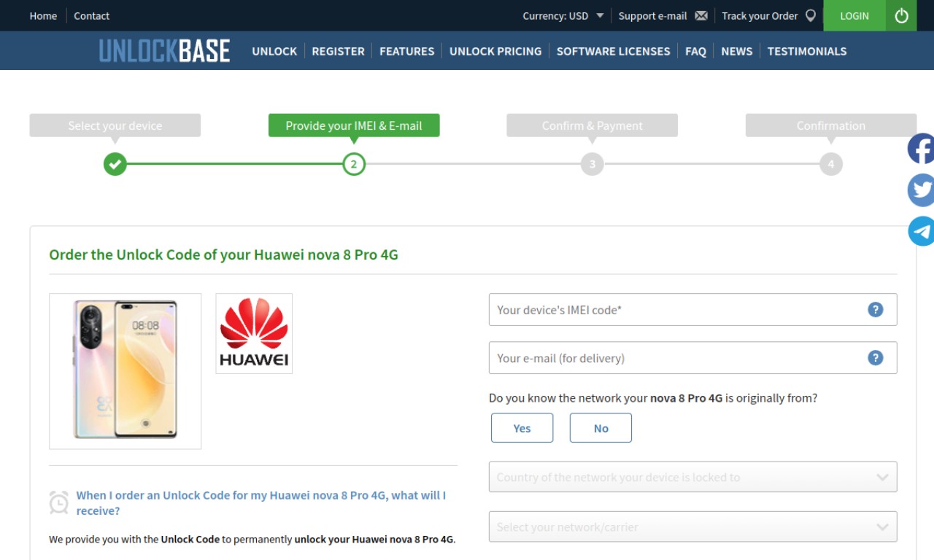This screenshot has width=934, height=560.
Task: Open the Telegram share icon
Action: coord(922,231)
